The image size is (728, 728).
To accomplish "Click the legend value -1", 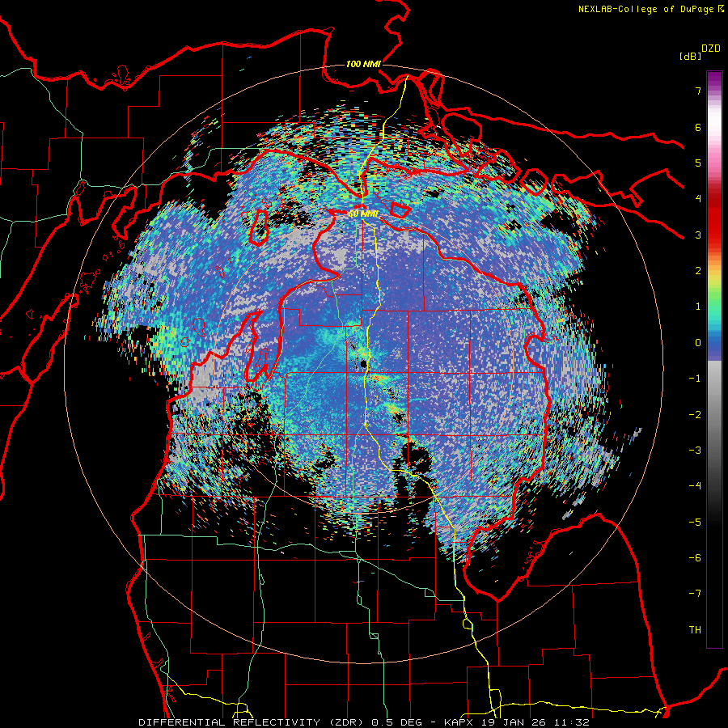I will pos(695,379).
